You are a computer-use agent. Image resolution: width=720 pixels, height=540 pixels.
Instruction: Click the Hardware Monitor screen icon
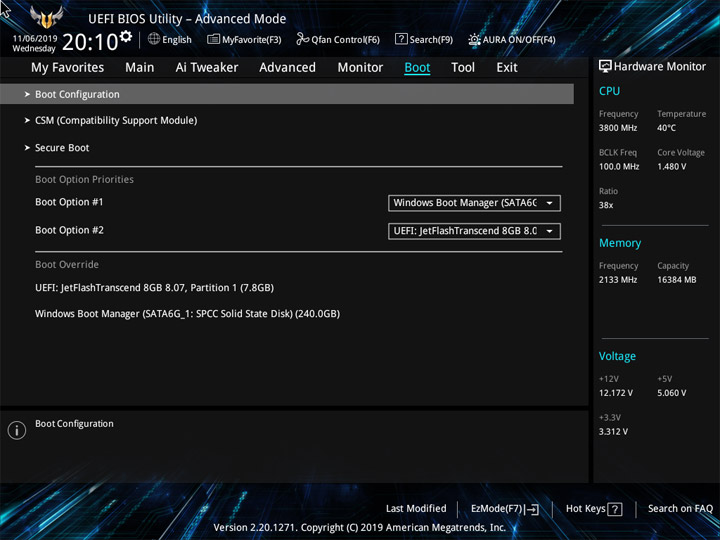coord(605,66)
